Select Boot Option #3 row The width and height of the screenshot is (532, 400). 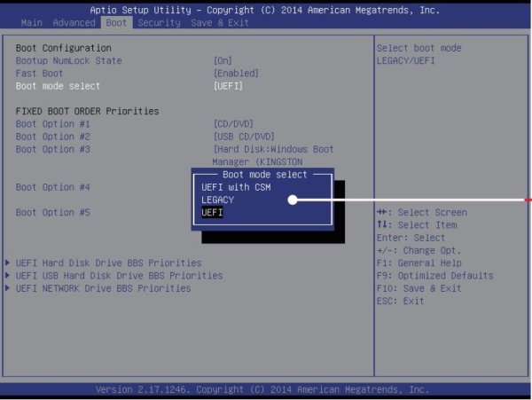[52, 149]
